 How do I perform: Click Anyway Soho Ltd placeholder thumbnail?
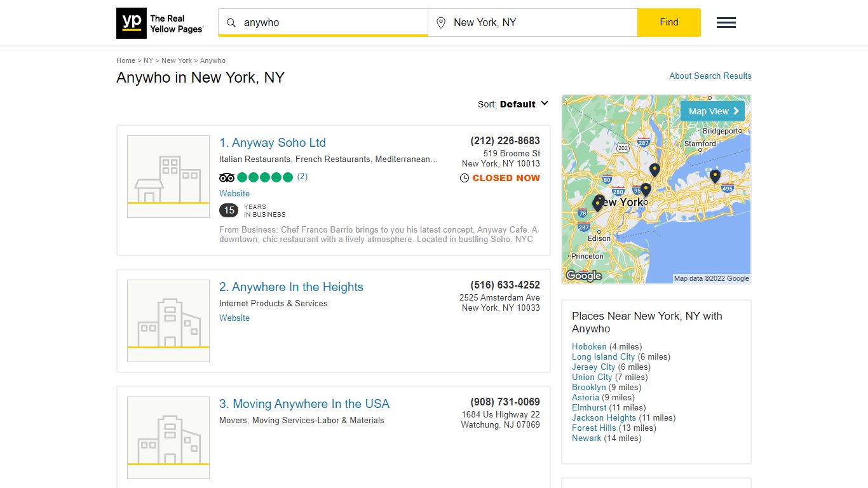(x=168, y=177)
